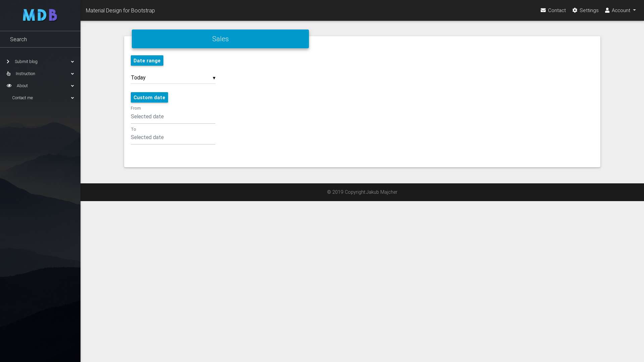The height and width of the screenshot is (362, 644).
Task: Click the Date range badge
Action: [147, 61]
